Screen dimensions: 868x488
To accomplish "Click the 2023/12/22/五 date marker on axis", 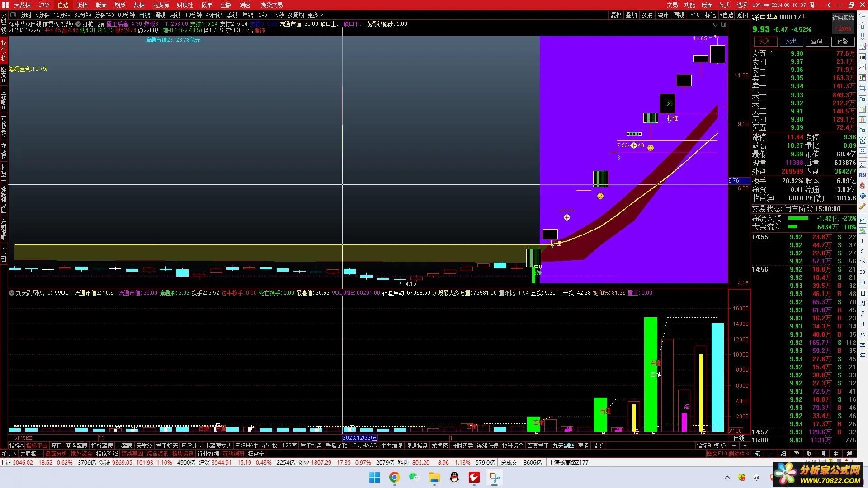I will (360, 438).
